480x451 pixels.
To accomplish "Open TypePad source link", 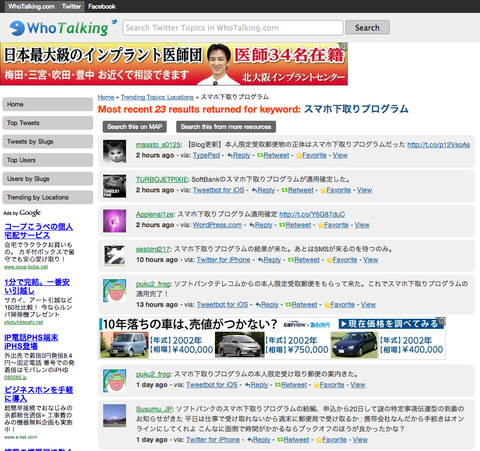I will coord(206,155).
